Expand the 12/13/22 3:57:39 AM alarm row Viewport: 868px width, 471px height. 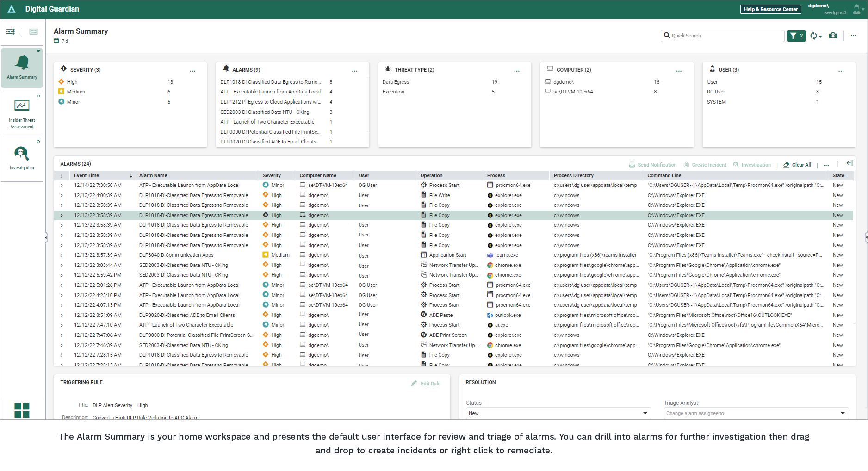pyautogui.click(x=62, y=255)
